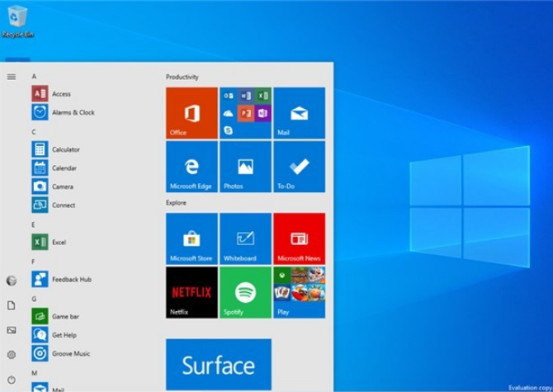This screenshot has width=553, height=392.
Task: Open the Spotify tile
Action: tap(245, 293)
